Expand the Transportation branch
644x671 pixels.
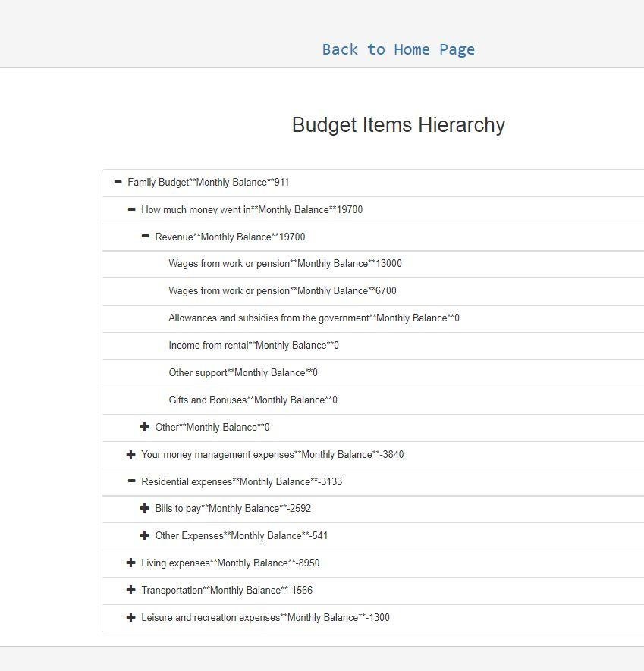[130, 590]
